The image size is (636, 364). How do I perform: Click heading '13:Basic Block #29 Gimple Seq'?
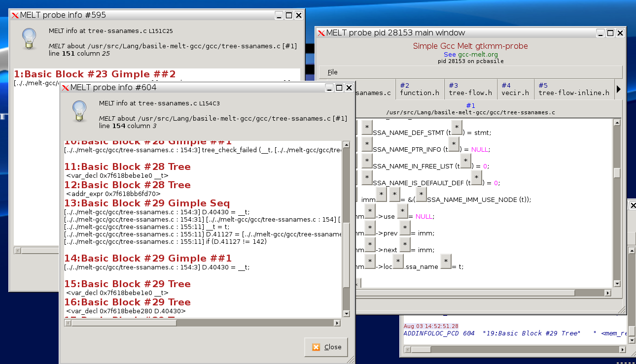(147, 203)
